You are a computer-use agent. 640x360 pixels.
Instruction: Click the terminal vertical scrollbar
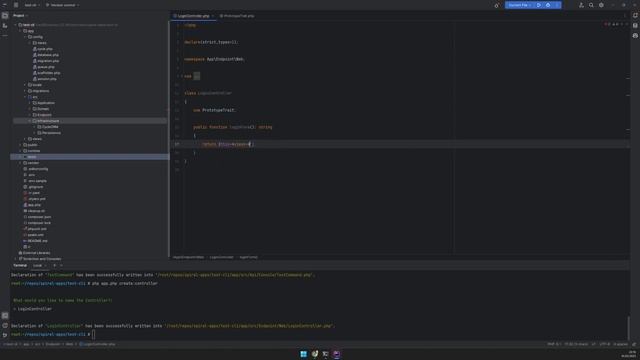click(x=629, y=327)
